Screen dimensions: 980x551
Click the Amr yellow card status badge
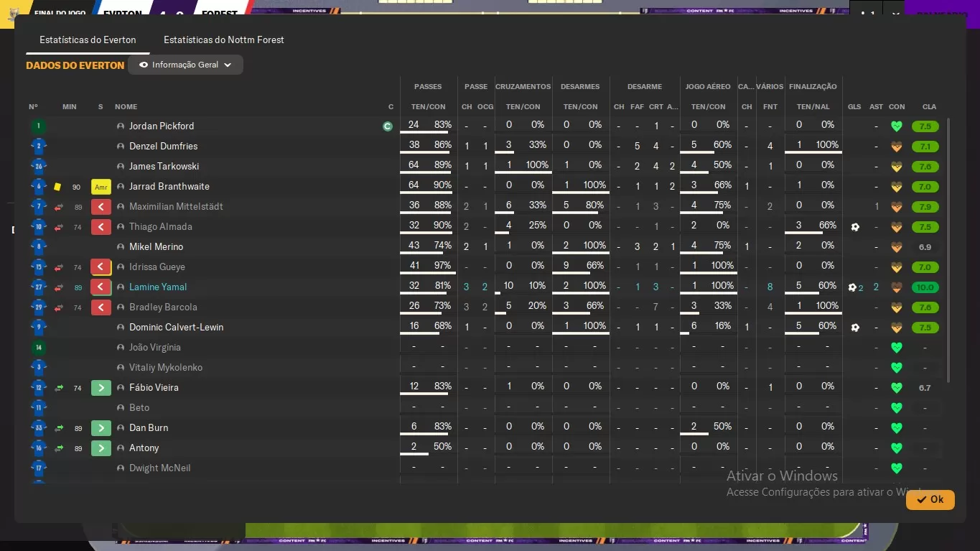pos(101,187)
